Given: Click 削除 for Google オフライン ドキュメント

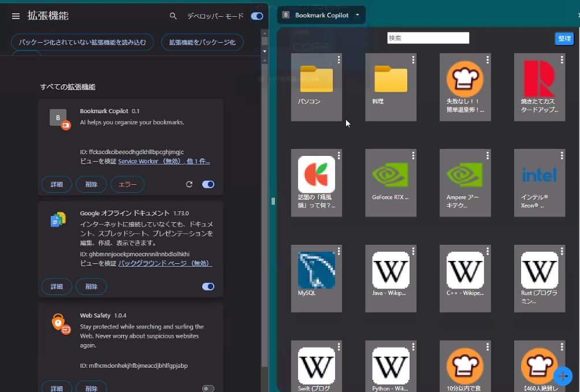Looking at the screenshot, I should (x=91, y=286).
